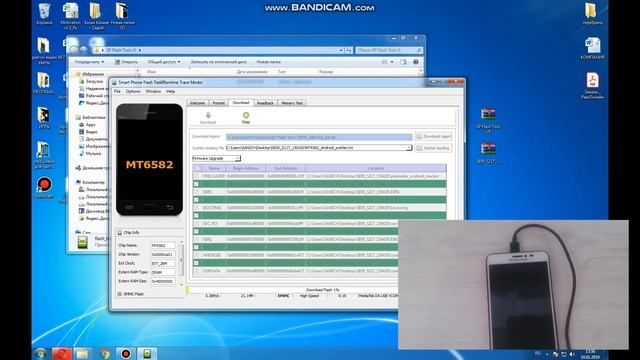Image resolution: width=640 pixels, height=360 pixels.
Task: Open the Options menu in Flash Tool
Action: [133, 91]
